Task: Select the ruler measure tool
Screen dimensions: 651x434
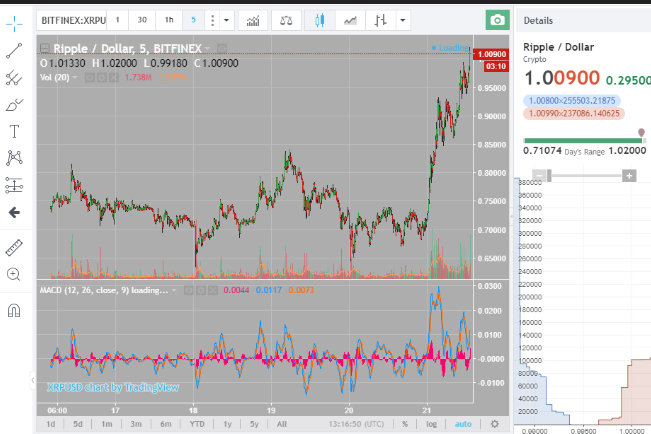Action: coord(14,248)
